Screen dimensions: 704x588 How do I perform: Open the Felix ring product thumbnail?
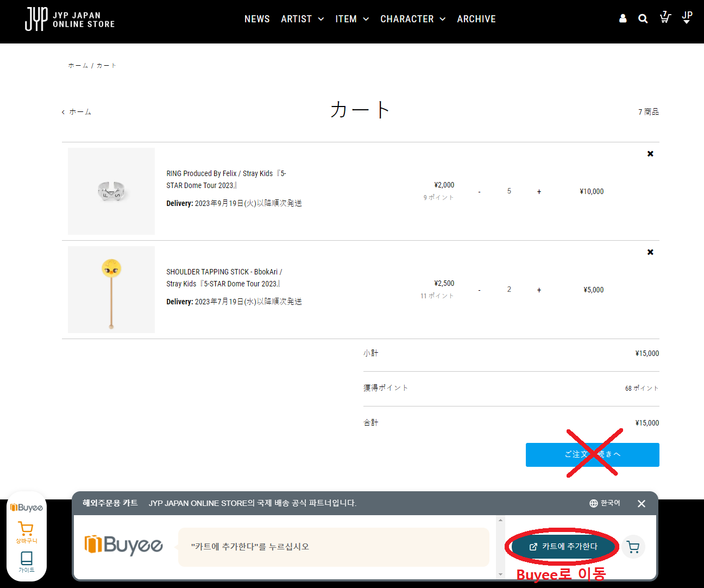(x=111, y=191)
